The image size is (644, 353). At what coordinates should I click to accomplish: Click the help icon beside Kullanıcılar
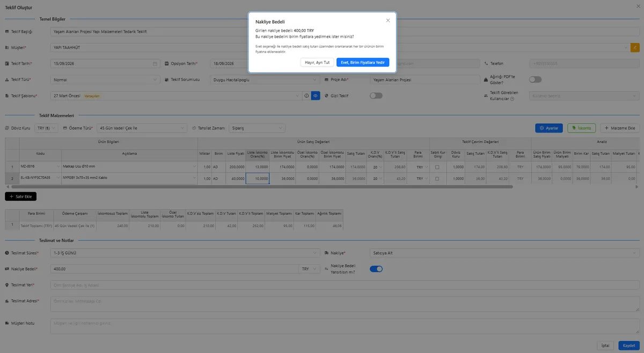pyautogui.click(x=512, y=99)
